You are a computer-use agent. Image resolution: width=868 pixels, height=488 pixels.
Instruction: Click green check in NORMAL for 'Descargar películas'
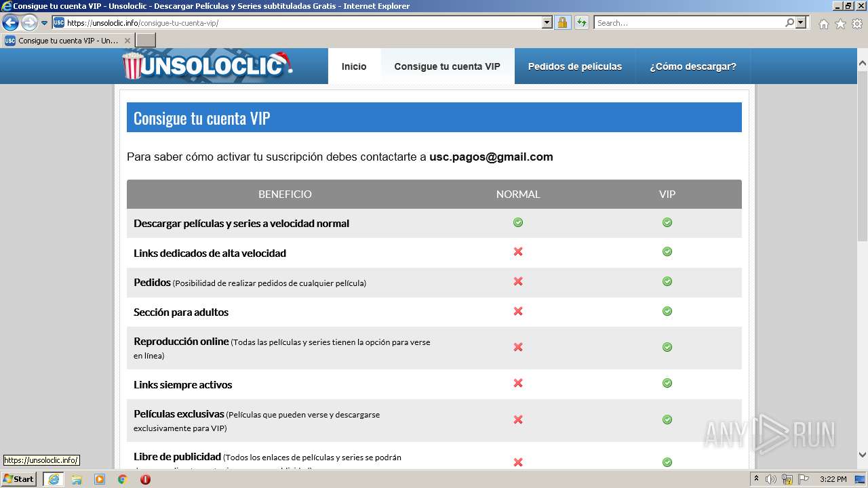tap(518, 222)
